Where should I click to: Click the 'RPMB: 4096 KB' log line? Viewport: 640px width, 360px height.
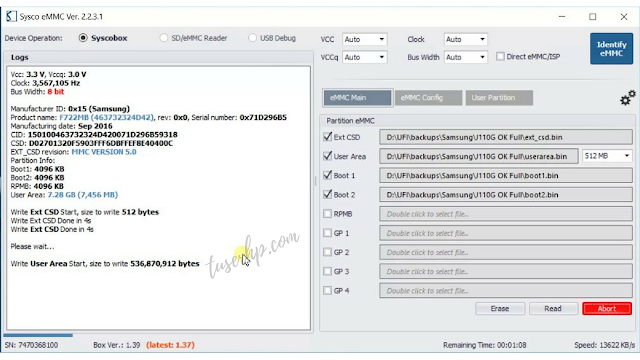[x=37, y=186]
